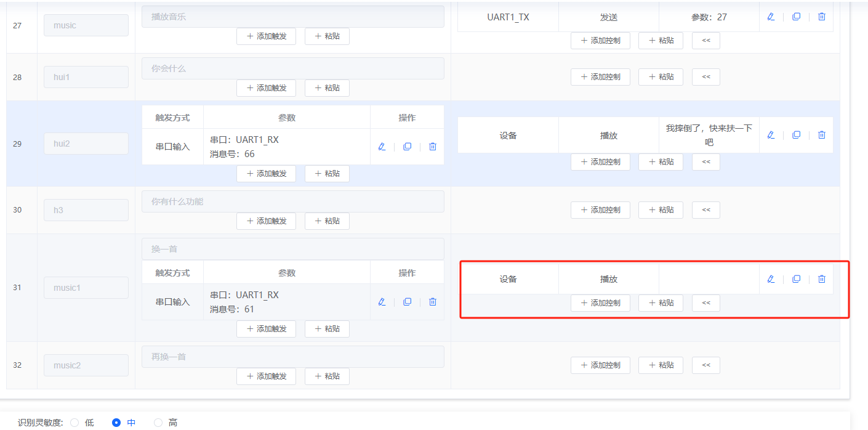
Task: Delete serial trigger with message number 66
Action: coord(432,147)
